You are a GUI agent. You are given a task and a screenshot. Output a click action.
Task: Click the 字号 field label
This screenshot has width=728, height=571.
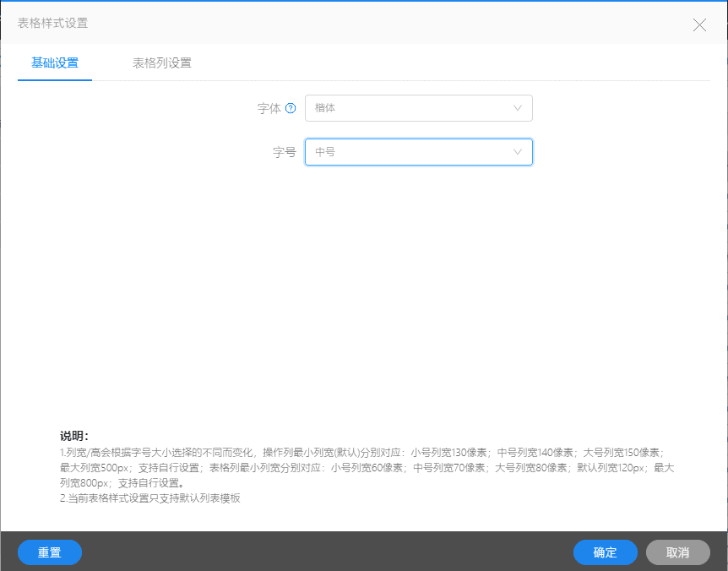coord(284,152)
